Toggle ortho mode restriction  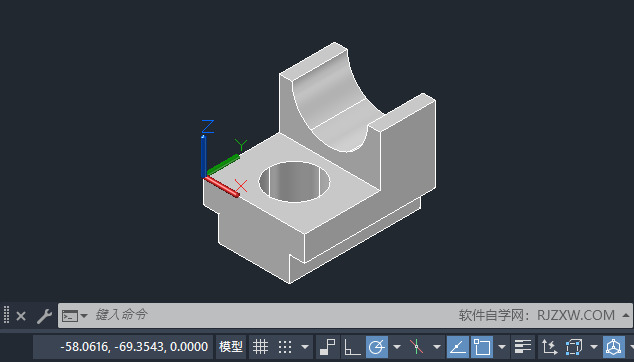pyautogui.click(x=352, y=347)
